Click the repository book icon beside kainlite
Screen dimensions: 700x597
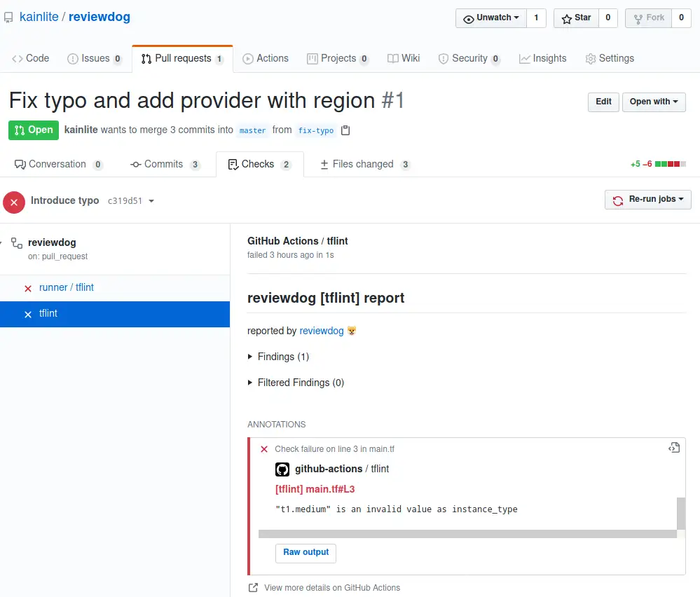point(8,18)
